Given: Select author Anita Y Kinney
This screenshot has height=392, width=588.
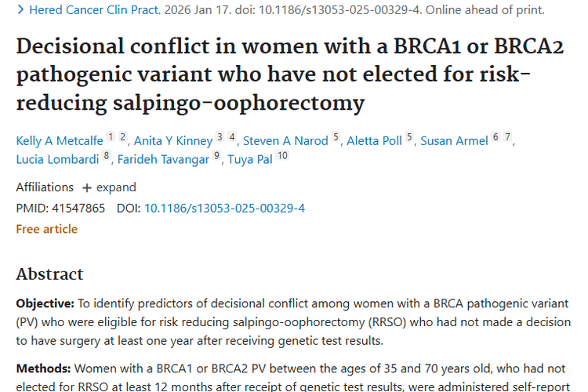Looking at the screenshot, I should 173,141.
